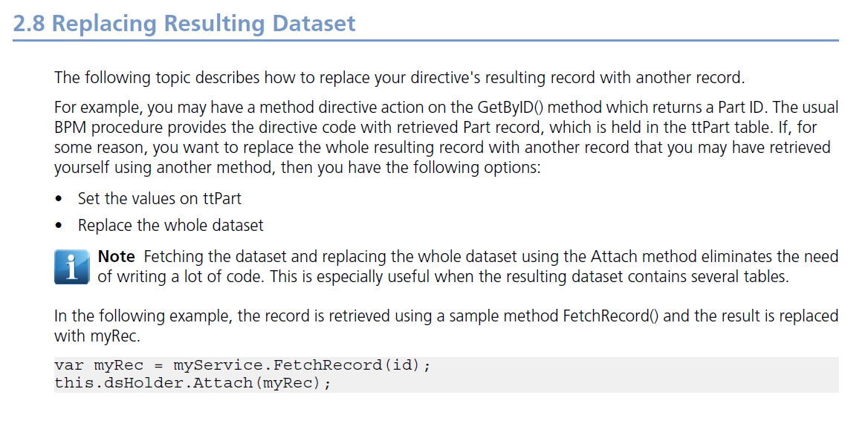Click the bullet "Set the values on ttPart"
This screenshot has height=438, width=868.
click(160, 198)
